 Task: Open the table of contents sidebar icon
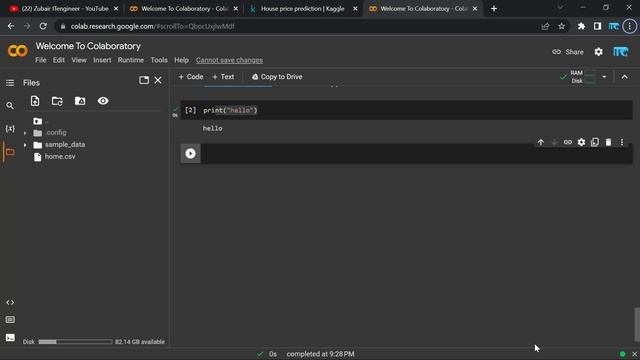tap(10, 83)
